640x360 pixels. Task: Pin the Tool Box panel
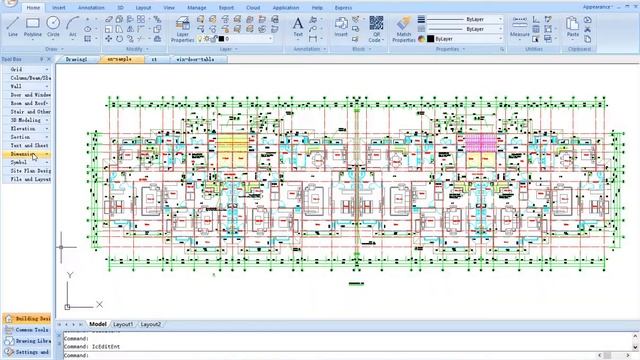pos(41,59)
